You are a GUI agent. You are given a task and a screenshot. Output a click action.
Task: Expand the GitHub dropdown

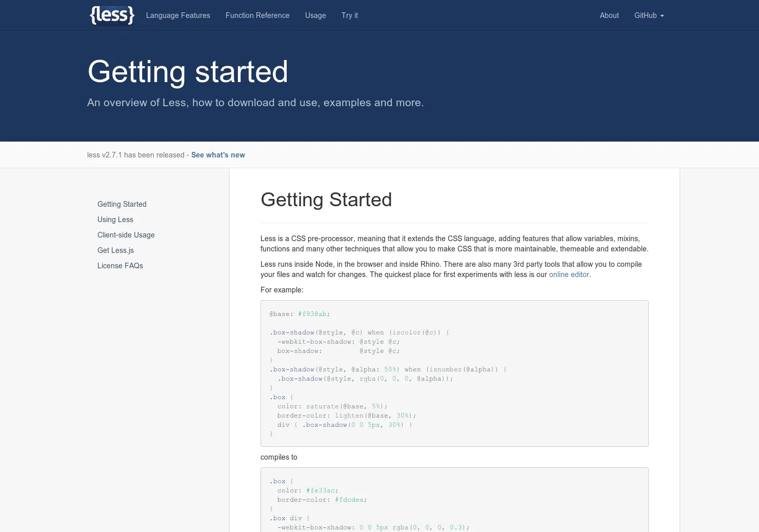tap(649, 15)
